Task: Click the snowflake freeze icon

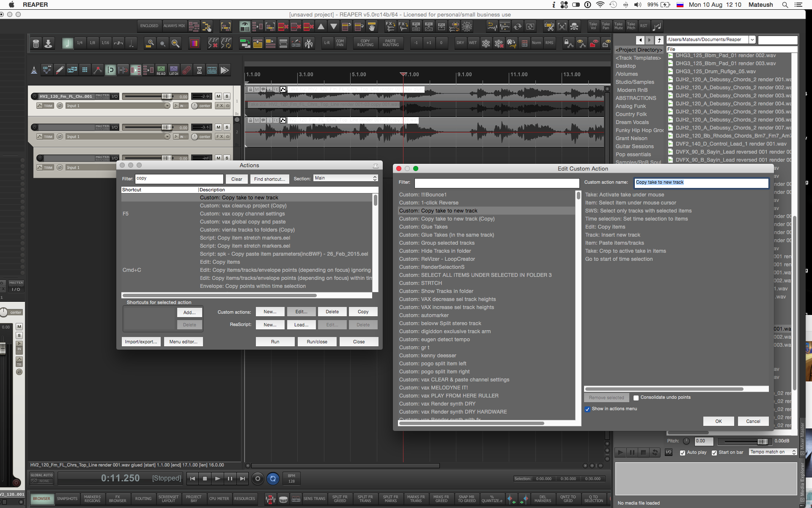Action: [486, 43]
